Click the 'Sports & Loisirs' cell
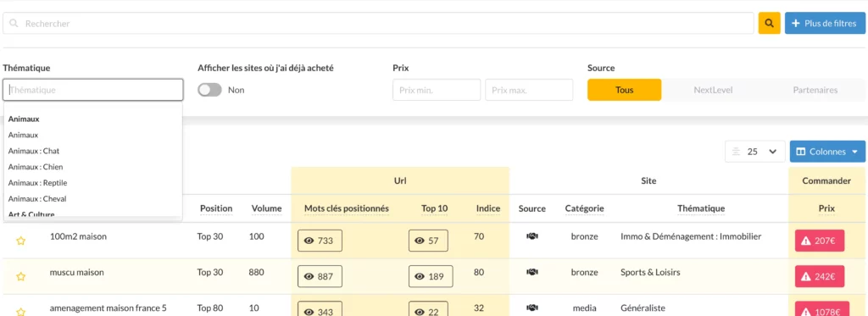Image resolution: width=868 pixels, height=316 pixels. [x=650, y=272]
